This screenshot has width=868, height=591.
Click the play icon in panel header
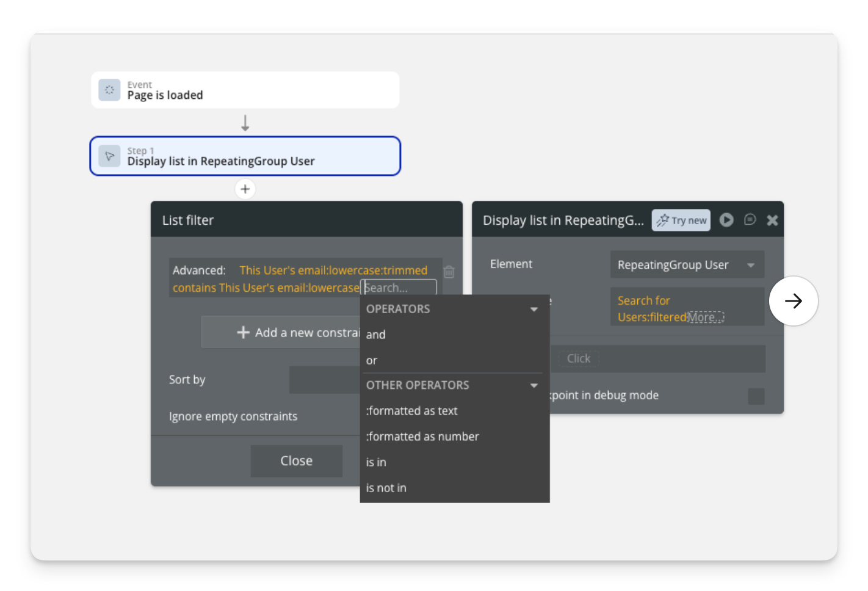coord(726,220)
